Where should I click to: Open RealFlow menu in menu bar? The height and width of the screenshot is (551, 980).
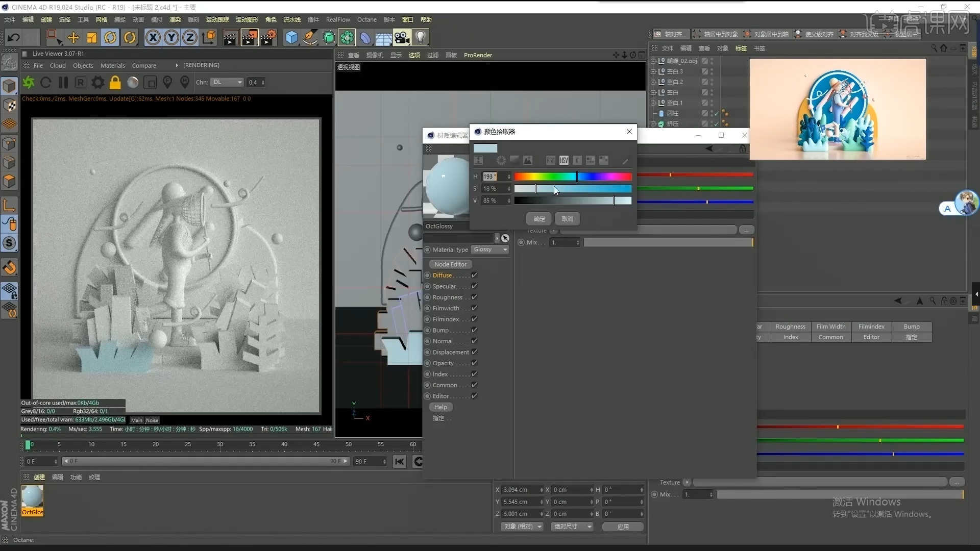[x=338, y=19]
